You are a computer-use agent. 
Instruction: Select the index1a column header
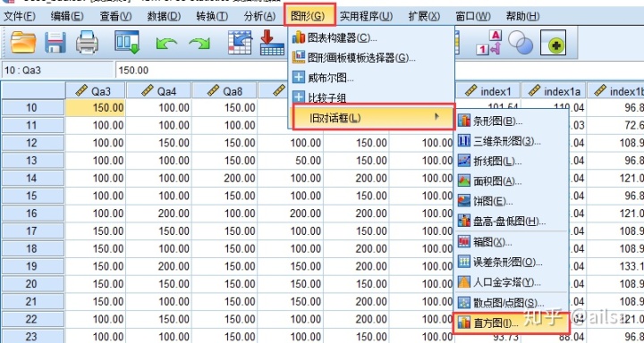554,91
